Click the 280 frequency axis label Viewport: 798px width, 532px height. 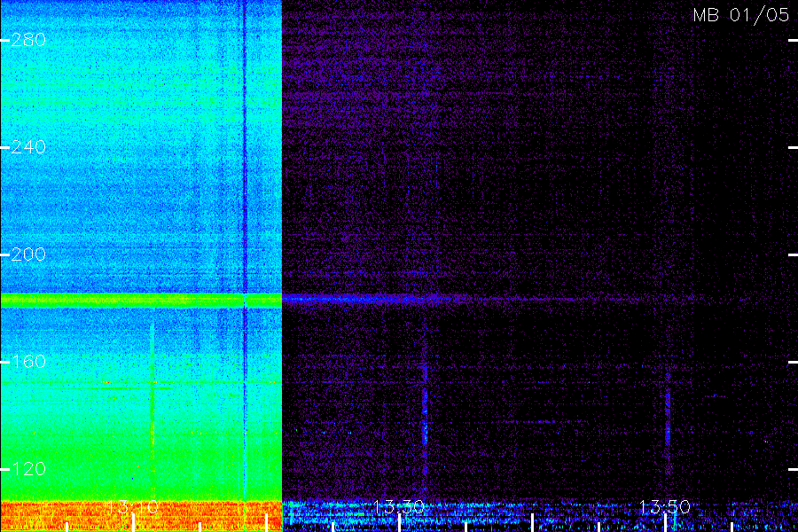pos(28,40)
